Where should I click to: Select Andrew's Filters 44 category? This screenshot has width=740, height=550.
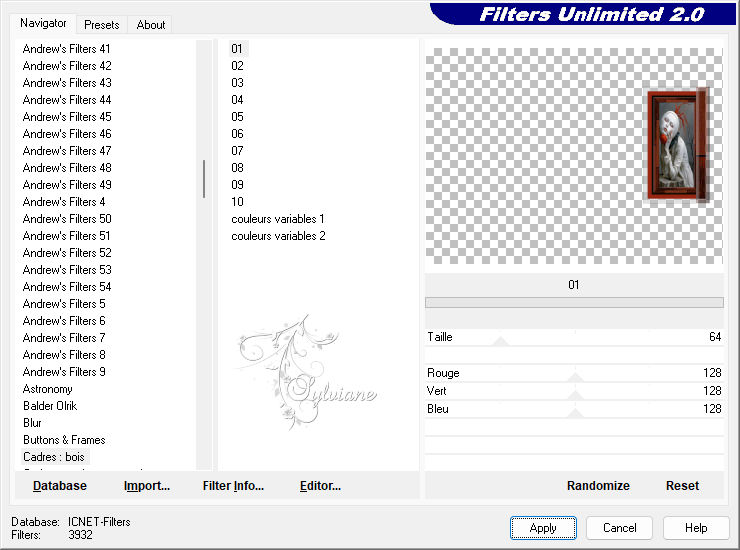click(x=67, y=100)
